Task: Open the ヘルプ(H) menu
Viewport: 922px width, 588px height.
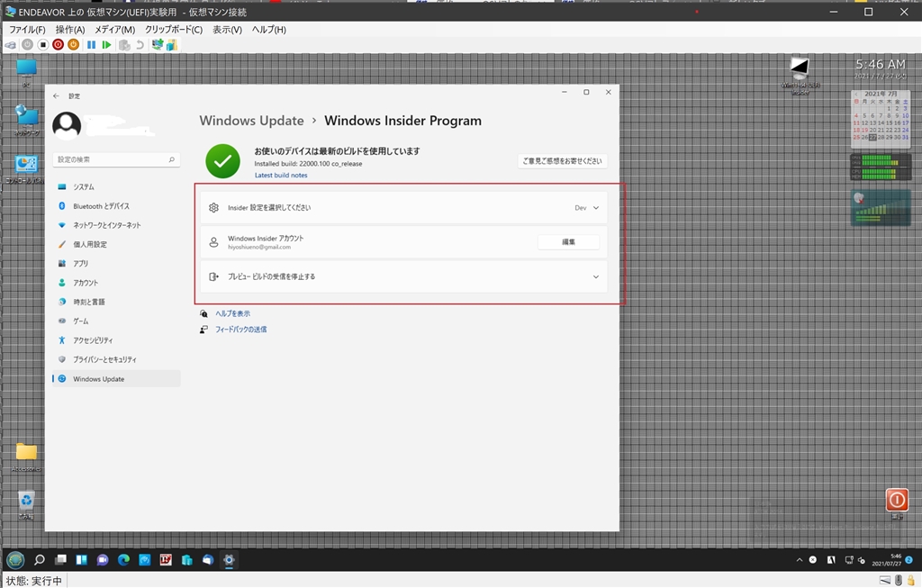Action: (268, 30)
